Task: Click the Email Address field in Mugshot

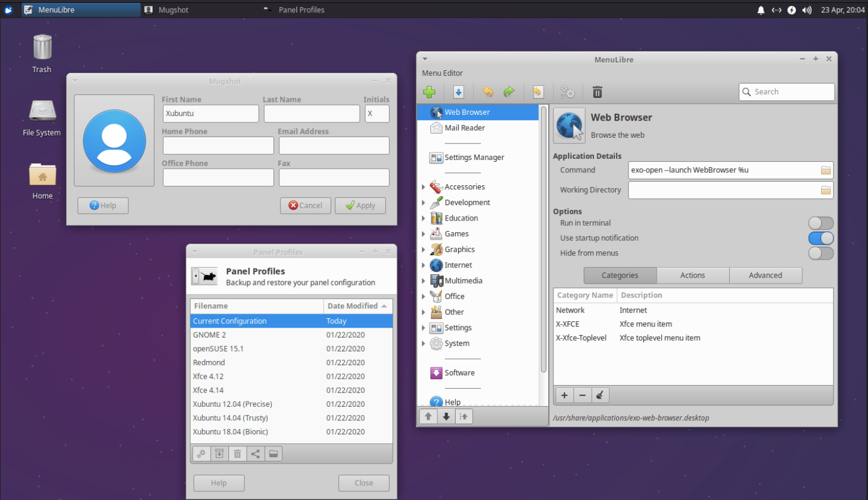Action: 334,145
